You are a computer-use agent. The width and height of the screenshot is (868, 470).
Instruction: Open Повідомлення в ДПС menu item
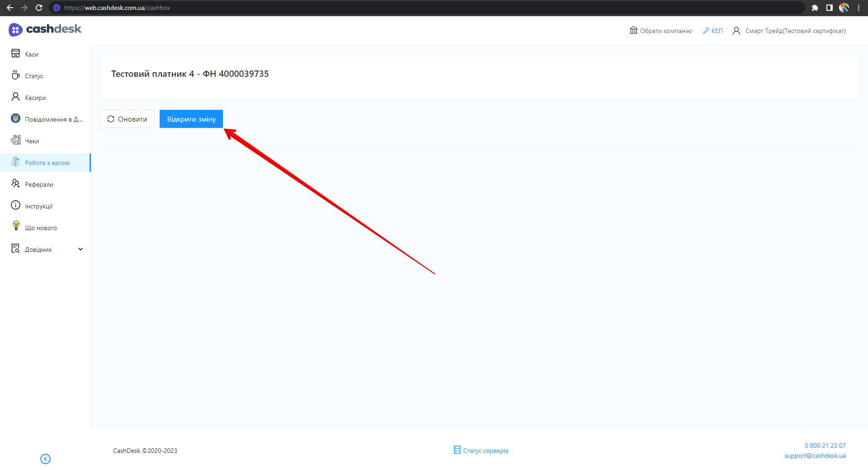pos(53,119)
